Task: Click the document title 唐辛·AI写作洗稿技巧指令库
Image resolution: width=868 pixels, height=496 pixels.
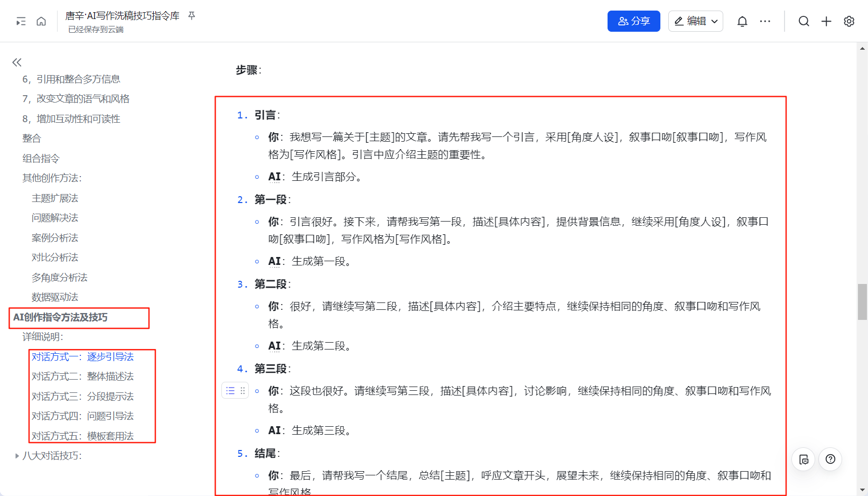Action: (123, 16)
